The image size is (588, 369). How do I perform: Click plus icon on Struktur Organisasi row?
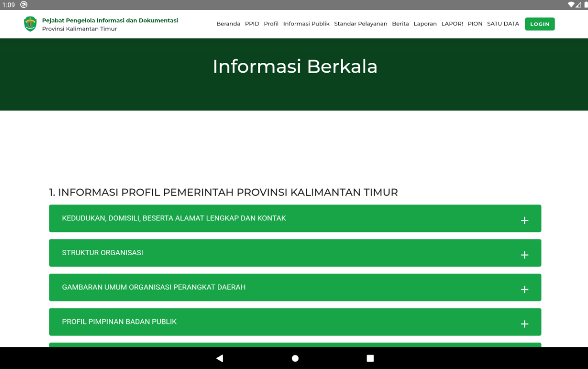click(524, 255)
